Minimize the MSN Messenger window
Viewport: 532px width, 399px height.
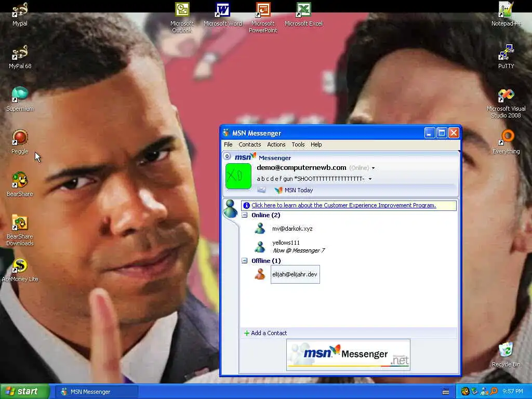pos(430,133)
